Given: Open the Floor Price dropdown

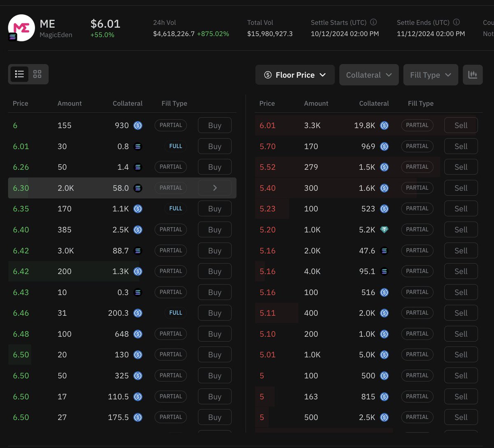Looking at the screenshot, I should 295,75.
